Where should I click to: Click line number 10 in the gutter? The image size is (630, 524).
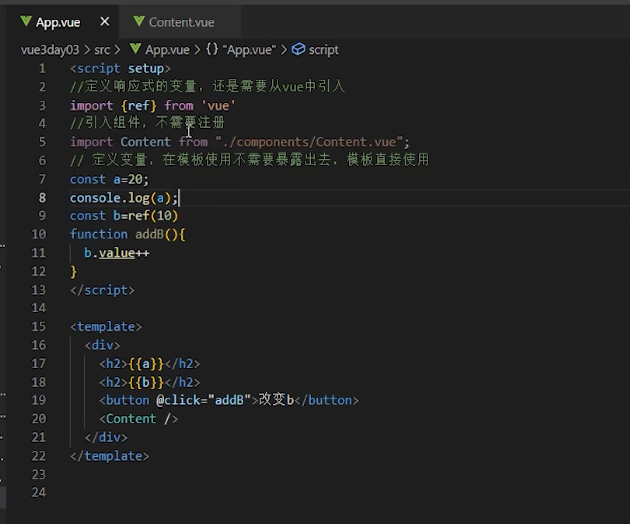(39, 234)
